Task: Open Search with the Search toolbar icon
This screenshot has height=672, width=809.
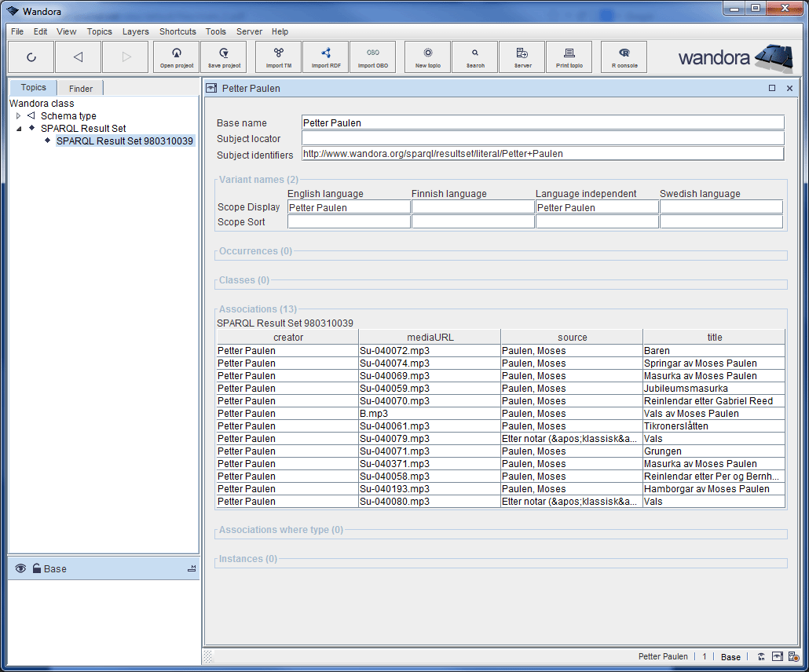Action: tap(474, 57)
